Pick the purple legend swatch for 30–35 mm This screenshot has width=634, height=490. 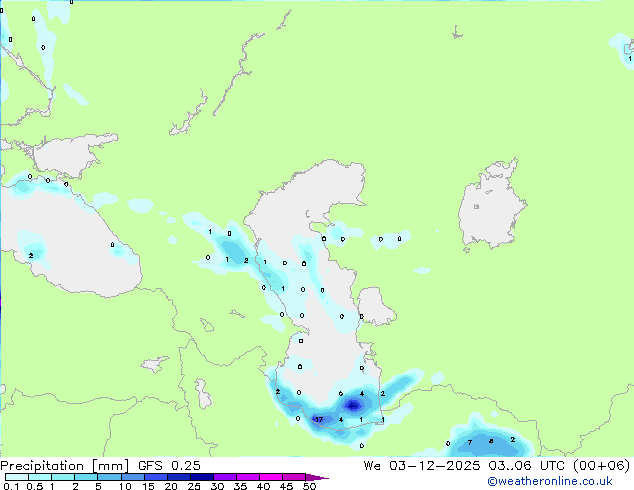pos(224,477)
